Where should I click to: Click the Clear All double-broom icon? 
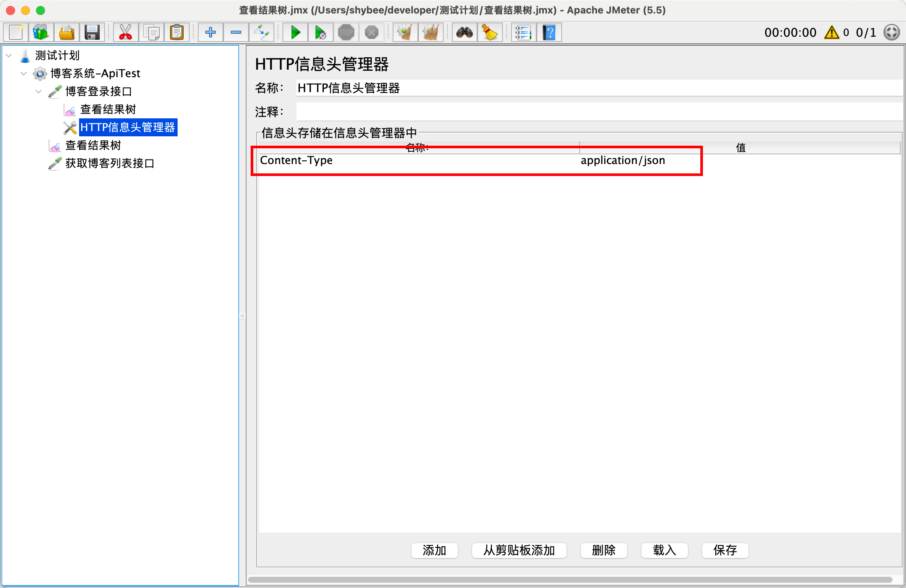tap(431, 32)
